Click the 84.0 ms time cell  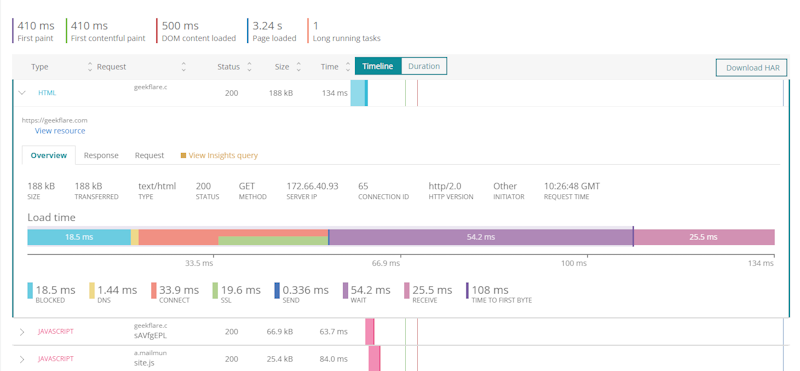[x=334, y=359]
